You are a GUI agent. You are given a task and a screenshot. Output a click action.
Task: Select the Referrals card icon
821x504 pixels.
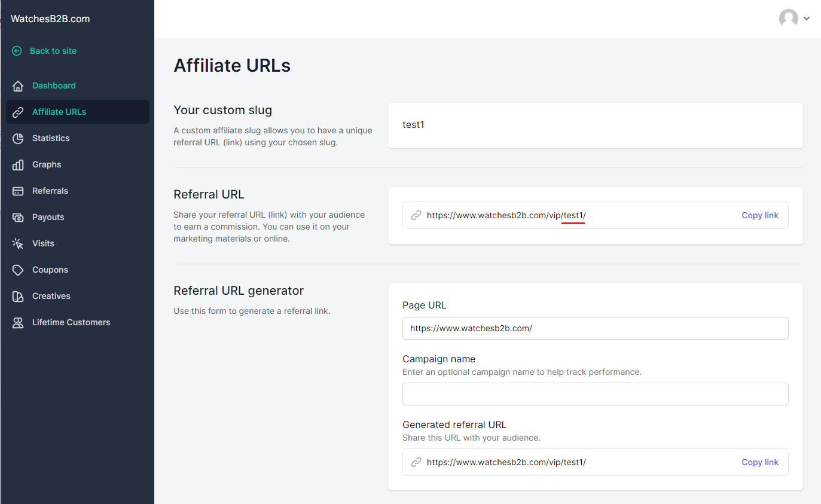click(18, 191)
